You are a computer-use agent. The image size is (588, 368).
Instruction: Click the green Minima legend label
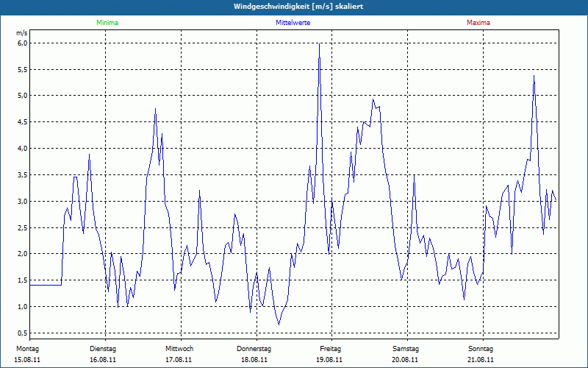coord(107,23)
